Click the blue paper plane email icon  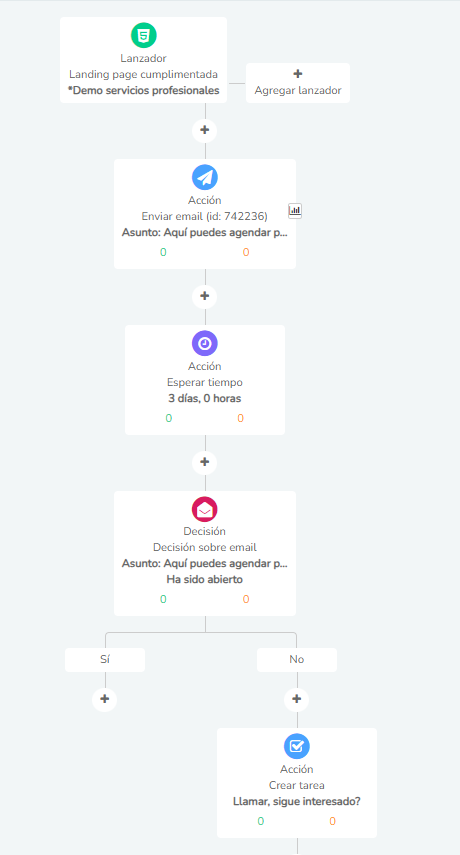pyautogui.click(x=205, y=178)
